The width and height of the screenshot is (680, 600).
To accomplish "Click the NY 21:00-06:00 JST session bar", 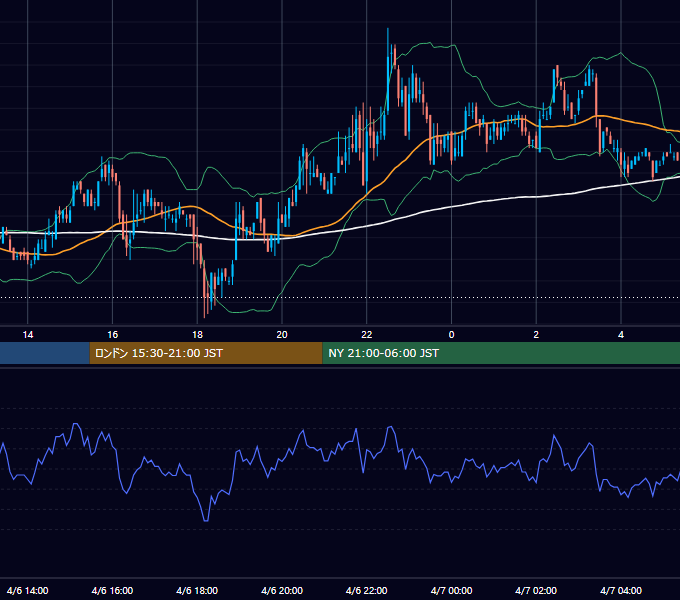I will [501, 353].
